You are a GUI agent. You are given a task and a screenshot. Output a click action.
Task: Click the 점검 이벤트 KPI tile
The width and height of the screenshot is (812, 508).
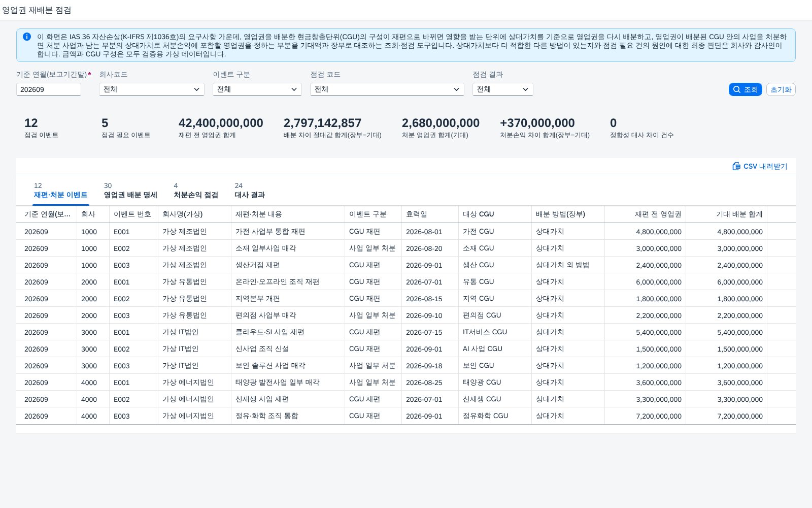41,128
